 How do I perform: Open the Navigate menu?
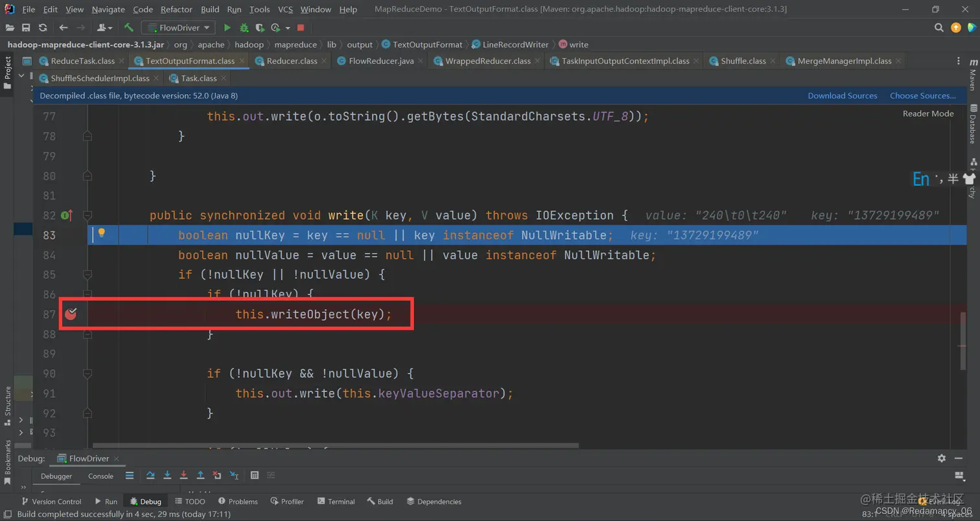pyautogui.click(x=108, y=9)
